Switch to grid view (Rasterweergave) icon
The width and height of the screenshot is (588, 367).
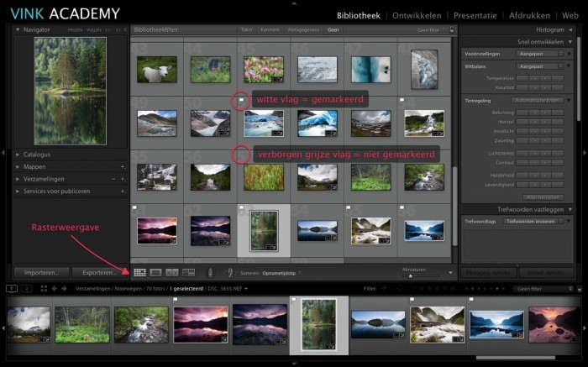(139, 273)
